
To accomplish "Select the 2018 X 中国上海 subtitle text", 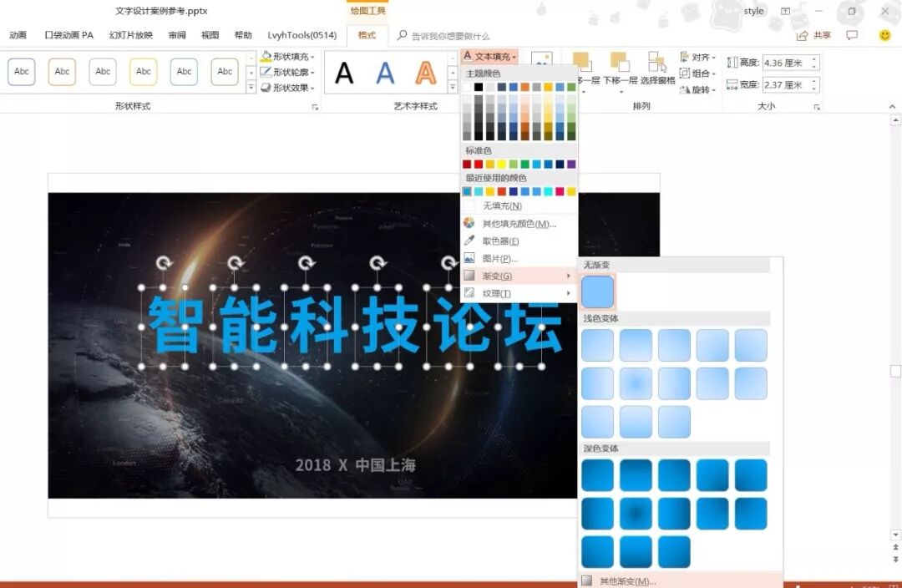I will tap(355, 465).
